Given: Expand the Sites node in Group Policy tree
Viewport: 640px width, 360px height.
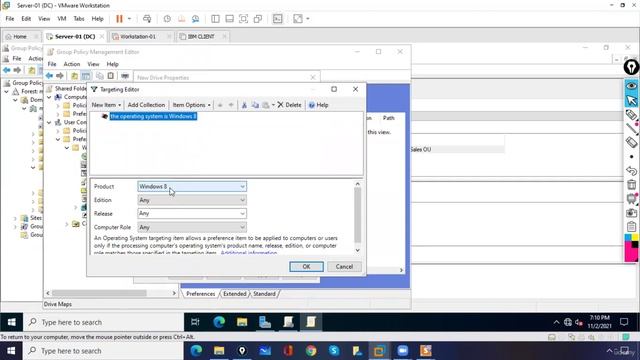Looking at the screenshot, I should (15, 218).
